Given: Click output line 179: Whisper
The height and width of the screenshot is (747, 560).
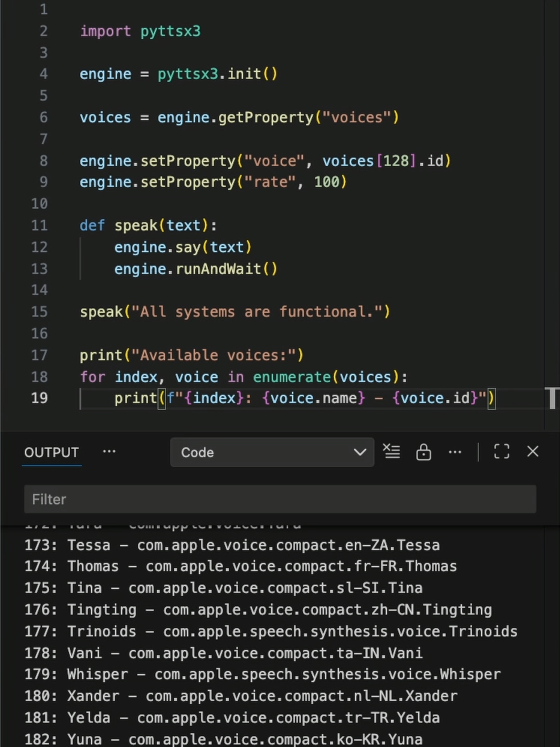Looking at the screenshot, I should click(x=262, y=674).
